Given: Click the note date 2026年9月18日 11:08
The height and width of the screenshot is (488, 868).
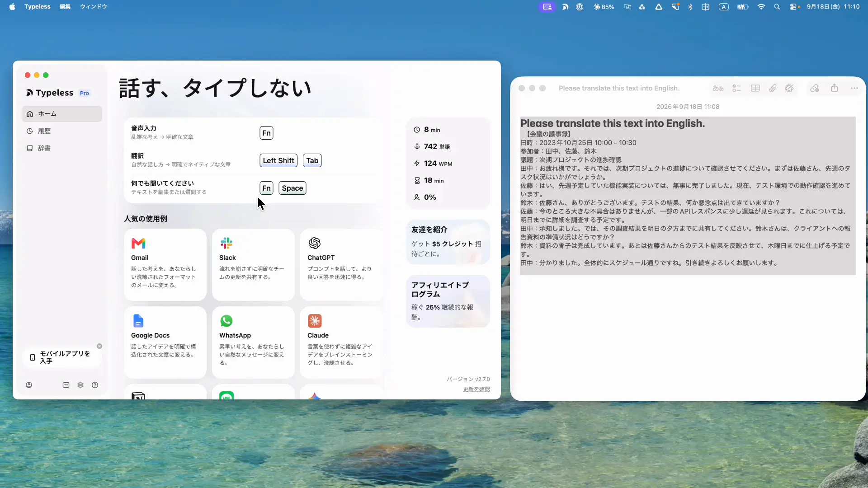Looking at the screenshot, I should [688, 107].
